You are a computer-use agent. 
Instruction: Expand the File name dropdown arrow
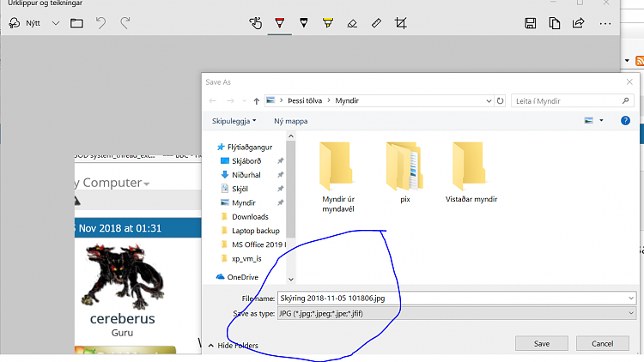(x=631, y=299)
